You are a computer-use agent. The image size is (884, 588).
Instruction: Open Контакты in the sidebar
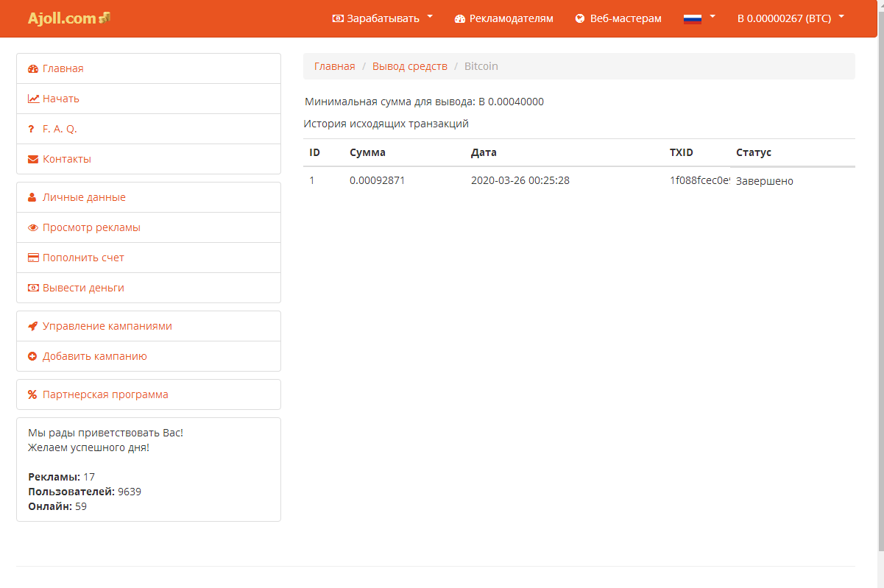coord(149,159)
